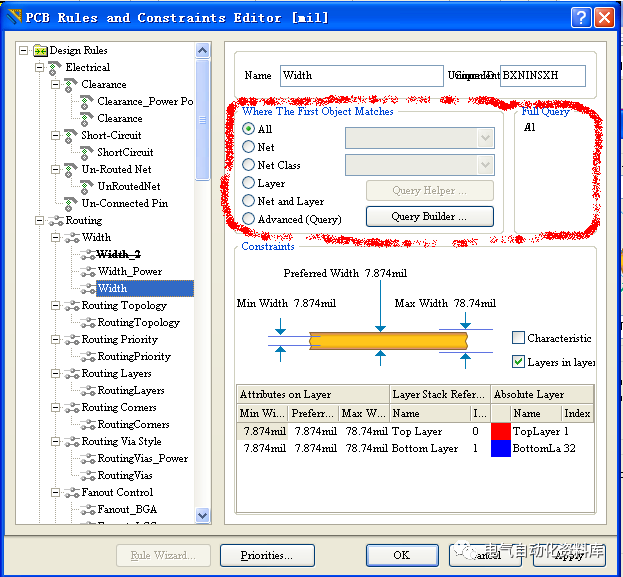Select the All radio button
The height and width of the screenshot is (577, 623).
(248, 129)
